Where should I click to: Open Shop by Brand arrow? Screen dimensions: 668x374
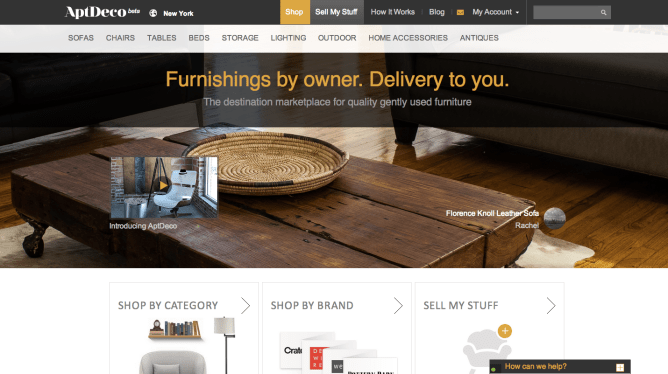pos(398,305)
